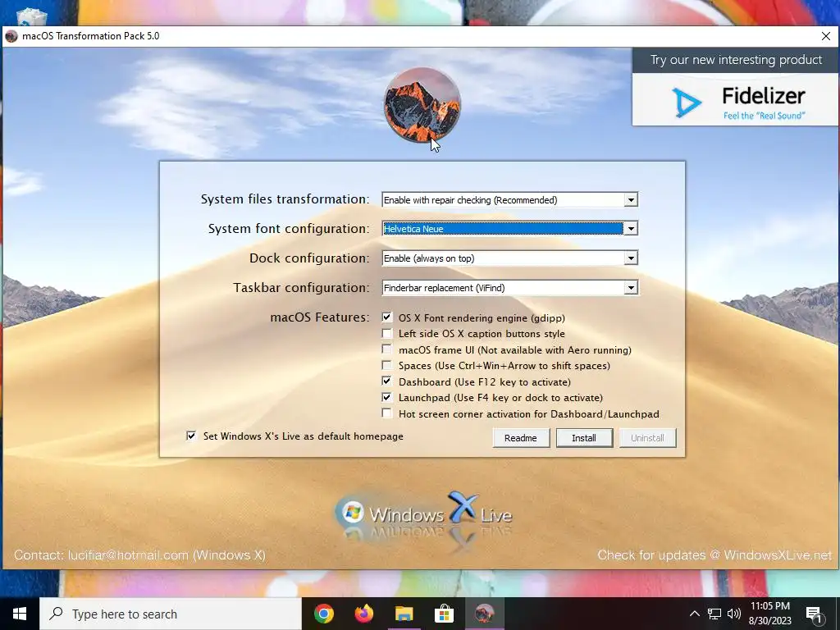Enable Spaces checkbox
This screenshot has height=630, width=840.
click(x=387, y=365)
